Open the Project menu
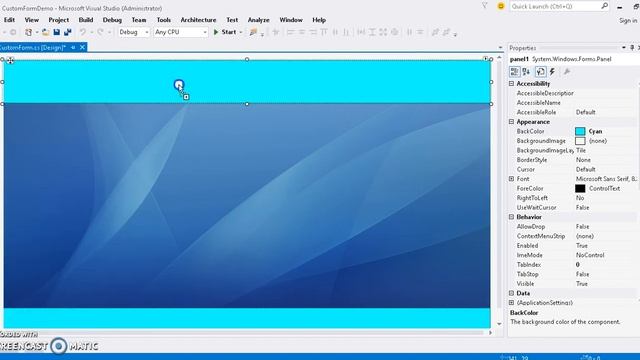The height and width of the screenshot is (360, 640). pos(58,20)
